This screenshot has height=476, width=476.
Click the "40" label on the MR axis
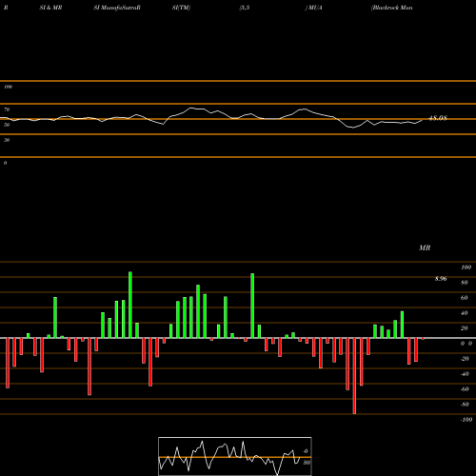point(465,313)
